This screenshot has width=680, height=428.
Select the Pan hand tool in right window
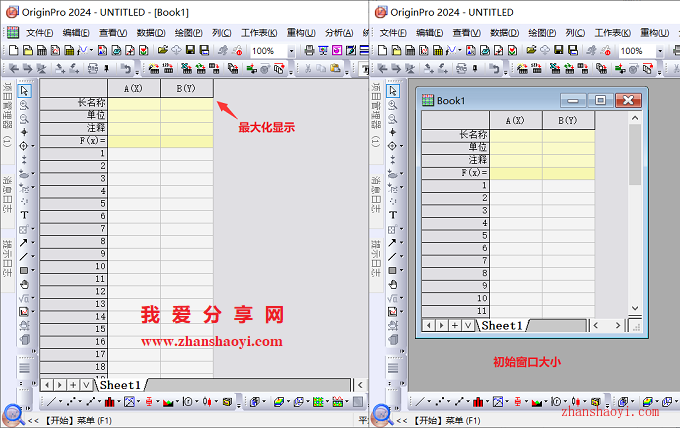click(x=393, y=284)
